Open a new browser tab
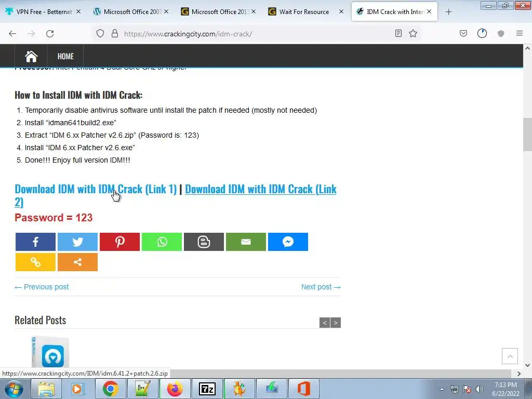Viewport: 532px width, 399px height. tap(448, 12)
